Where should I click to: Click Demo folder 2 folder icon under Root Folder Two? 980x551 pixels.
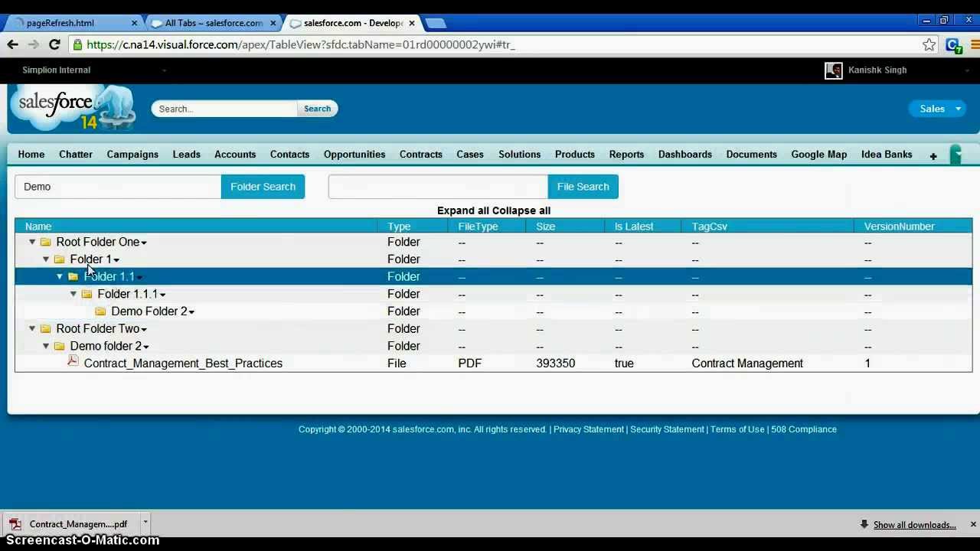click(60, 346)
